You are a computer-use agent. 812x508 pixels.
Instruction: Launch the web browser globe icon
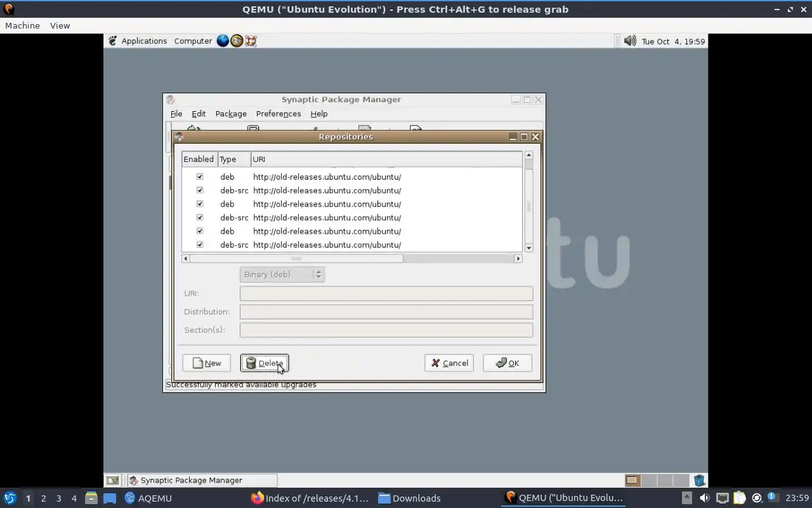coord(223,41)
